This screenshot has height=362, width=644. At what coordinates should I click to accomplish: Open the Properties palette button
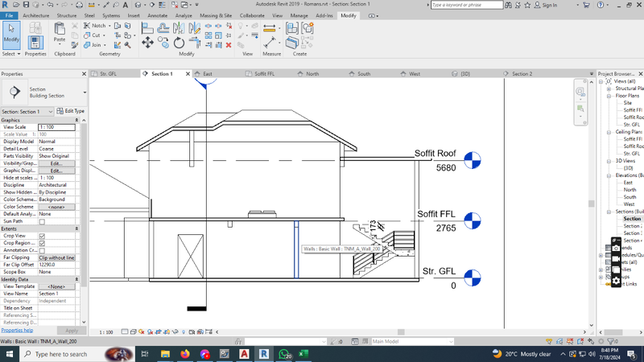(35, 42)
